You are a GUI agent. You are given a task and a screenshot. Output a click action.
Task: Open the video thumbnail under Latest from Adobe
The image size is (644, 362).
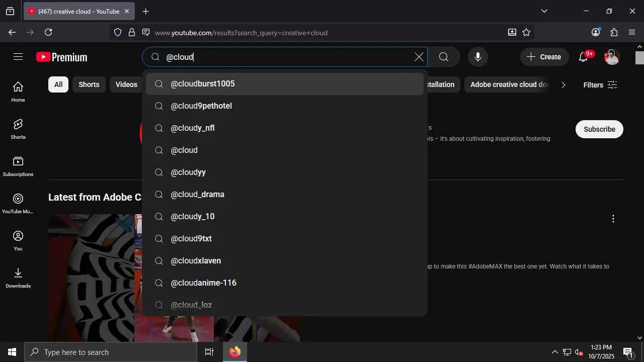(x=174, y=278)
